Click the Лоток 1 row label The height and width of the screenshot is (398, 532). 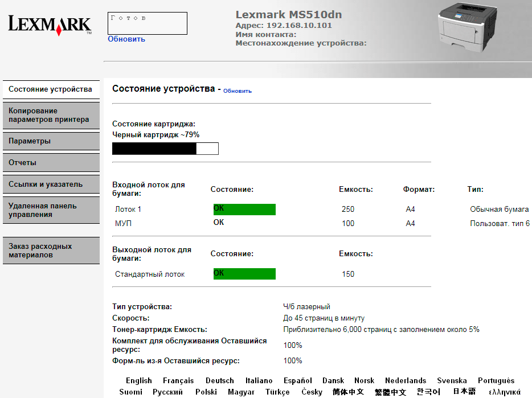[x=128, y=210]
